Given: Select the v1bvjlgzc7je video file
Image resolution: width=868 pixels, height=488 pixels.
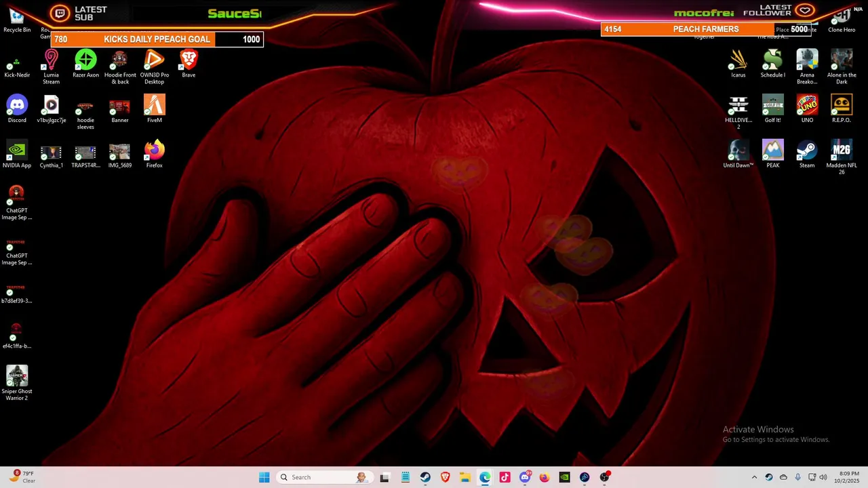Looking at the screenshot, I should tap(52, 109).
